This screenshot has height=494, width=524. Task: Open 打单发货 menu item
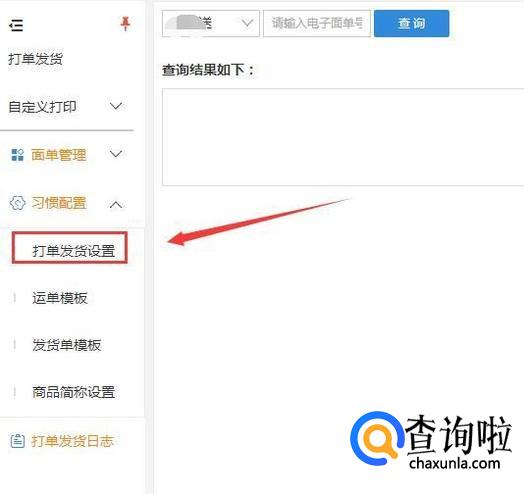pos(35,59)
